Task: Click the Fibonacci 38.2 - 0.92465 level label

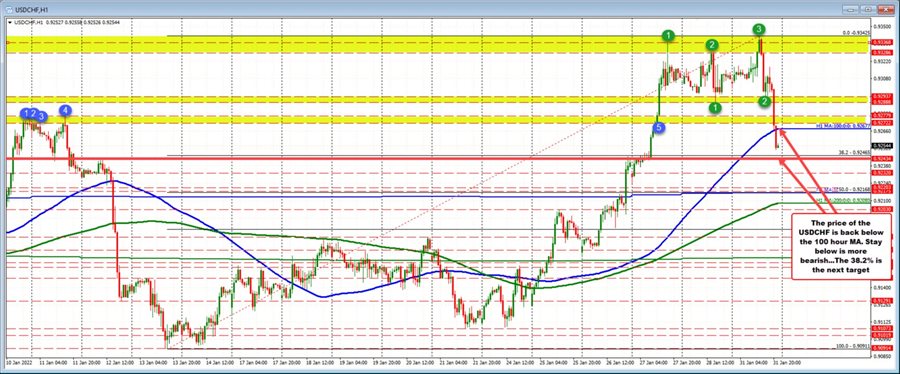Action: click(855, 153)
